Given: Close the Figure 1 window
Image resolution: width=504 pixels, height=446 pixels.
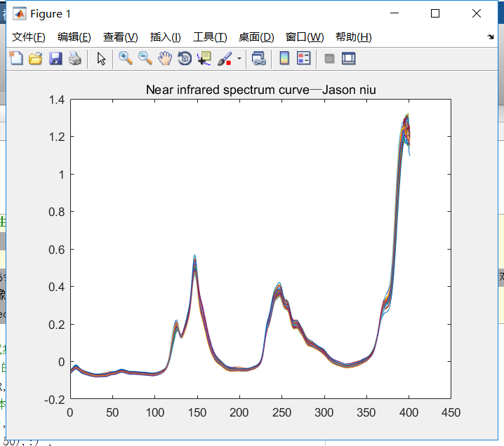Looking at the screenshot, I should click(x=477, y=13).
